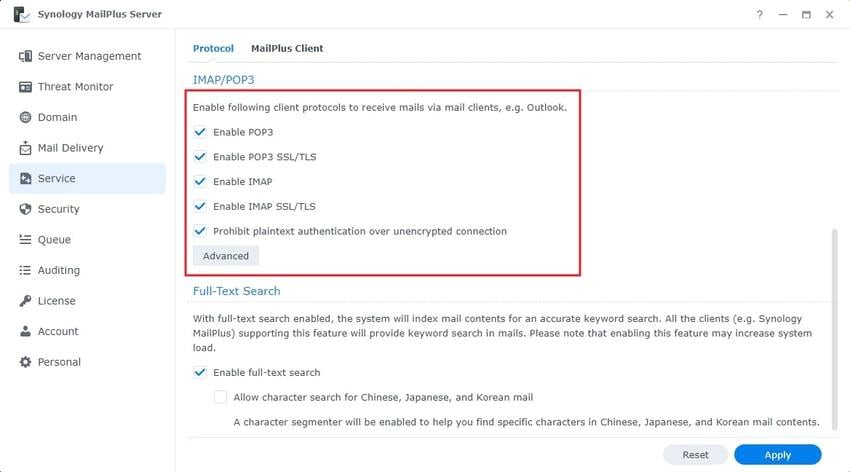Open Threat Monitor via its icon

26,87
